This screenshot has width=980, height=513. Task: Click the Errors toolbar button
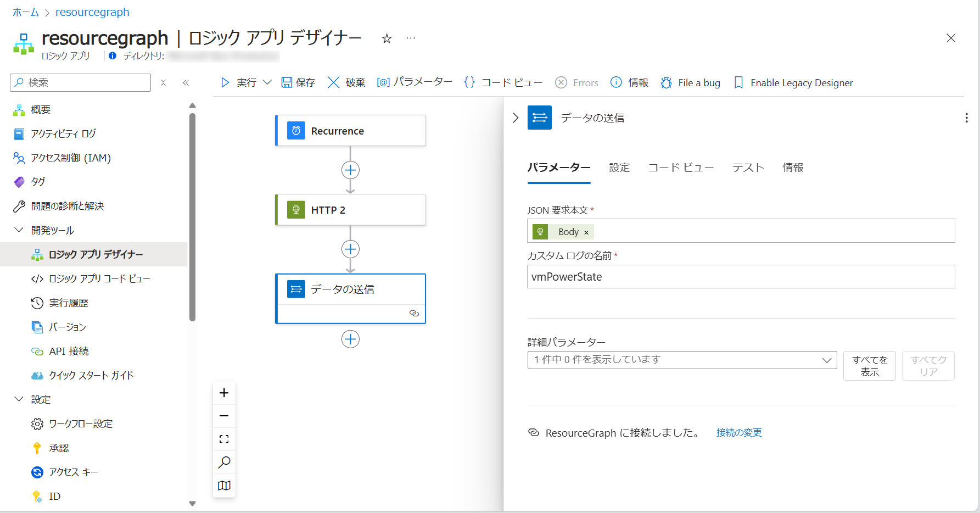(x=576, y=82)
